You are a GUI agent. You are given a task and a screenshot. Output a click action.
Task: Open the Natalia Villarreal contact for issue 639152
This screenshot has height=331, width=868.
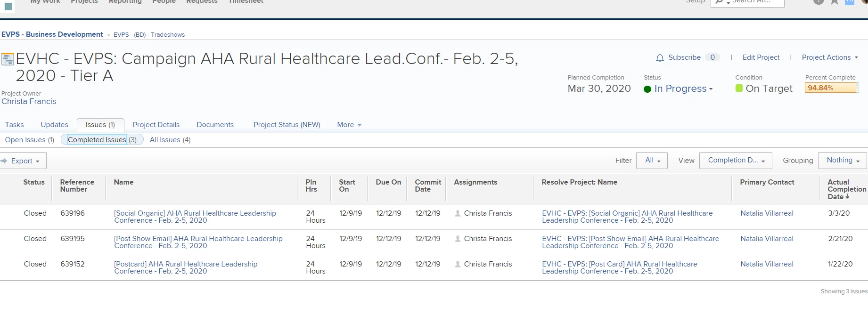pyautogui.click(x=767, y=264)
